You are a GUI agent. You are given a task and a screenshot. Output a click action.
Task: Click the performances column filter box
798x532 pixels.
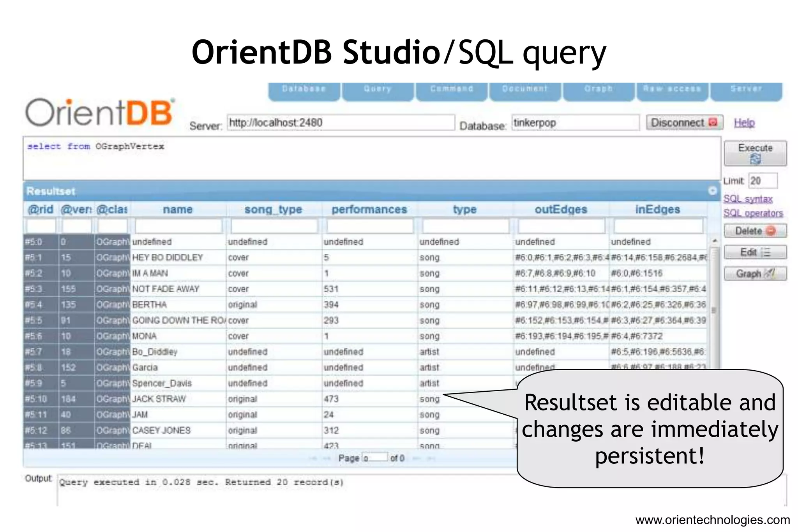click(370, 226)
